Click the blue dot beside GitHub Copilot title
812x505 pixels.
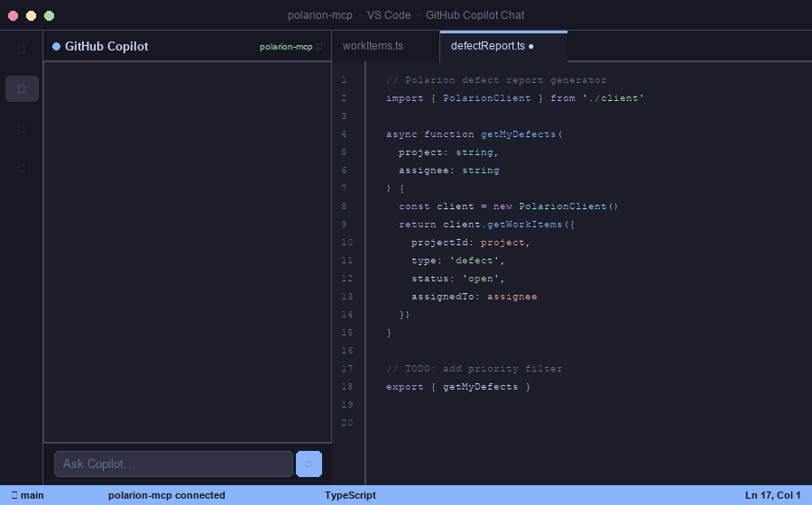pyautogui.click(x=57, y=47)
